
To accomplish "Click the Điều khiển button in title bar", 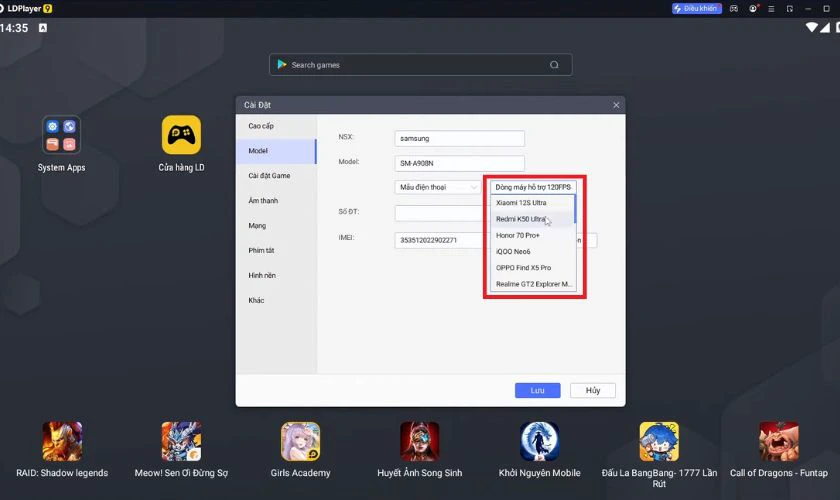I will 696,9.
